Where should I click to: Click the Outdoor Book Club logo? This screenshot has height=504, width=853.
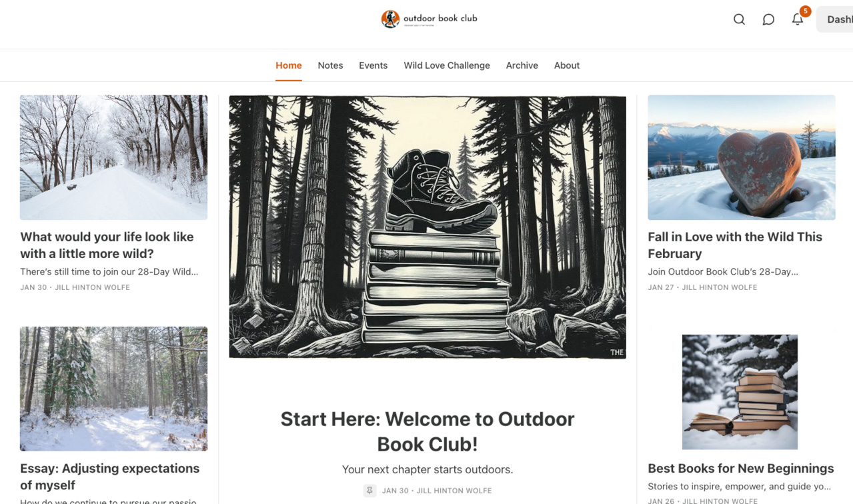coord(429,19)
